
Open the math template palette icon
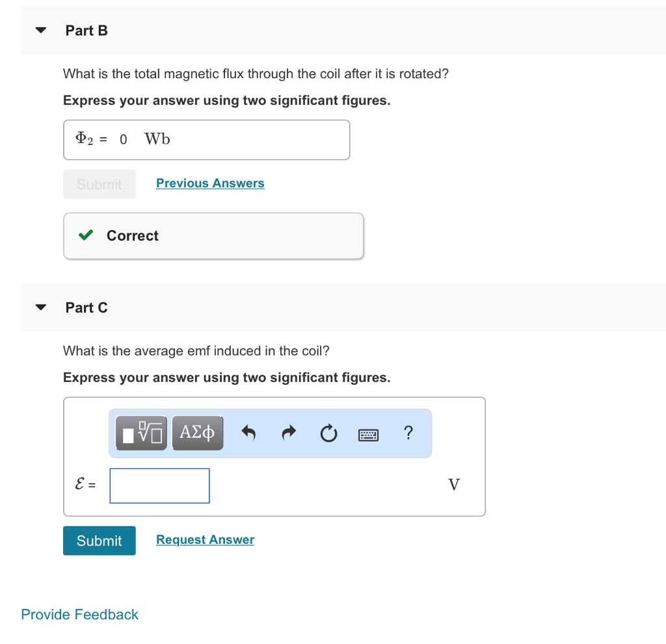pos(139,432)
